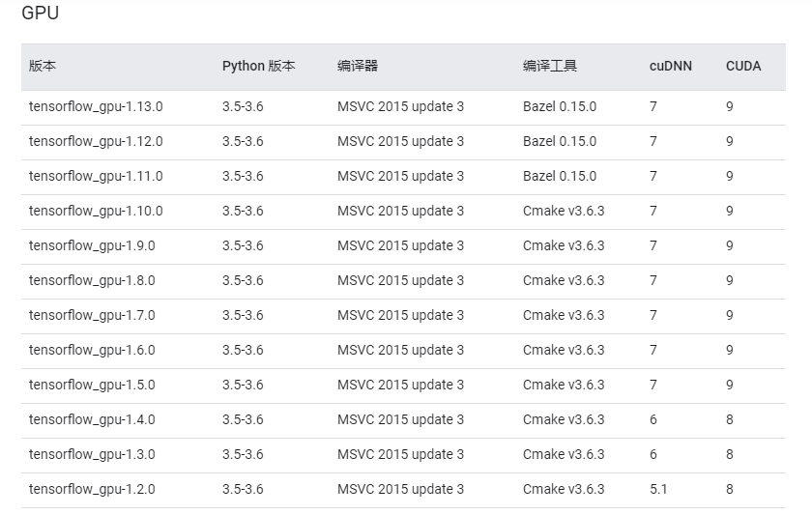Image resolution: width=812 pixels, height=515 pixels.
Task: Click Python 3.5-3.6 in the 1.2.0 row
Action: 243,489
